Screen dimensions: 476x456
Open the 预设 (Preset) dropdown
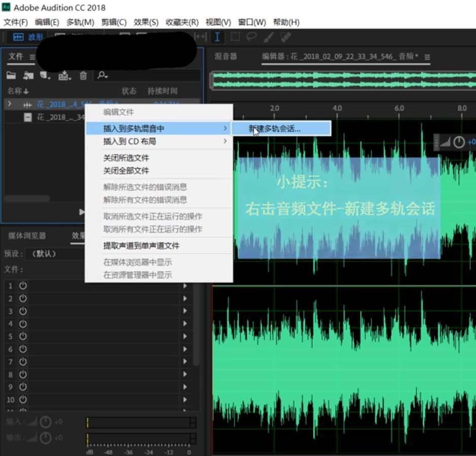point(46,254)
